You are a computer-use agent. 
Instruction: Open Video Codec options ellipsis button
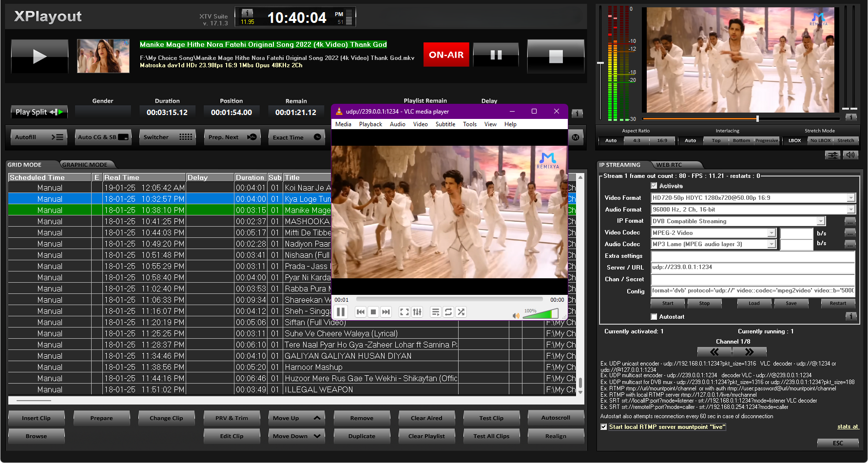pos(850,233)
